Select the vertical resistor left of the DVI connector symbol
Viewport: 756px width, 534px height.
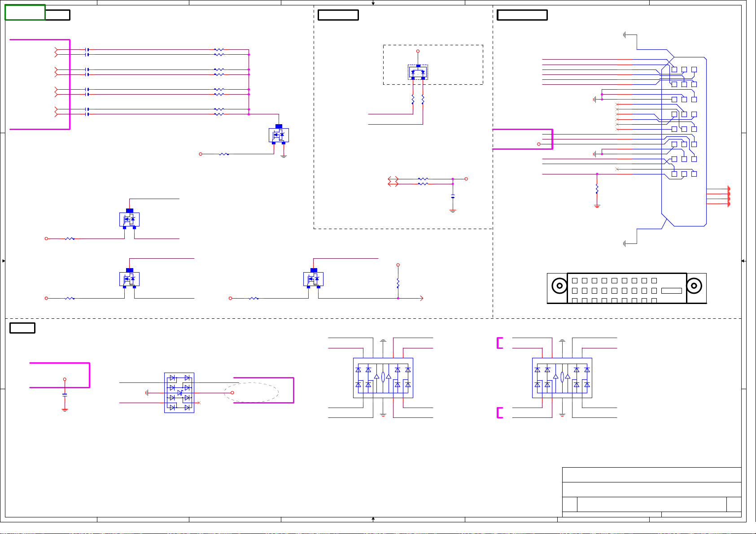pos(597,189)
